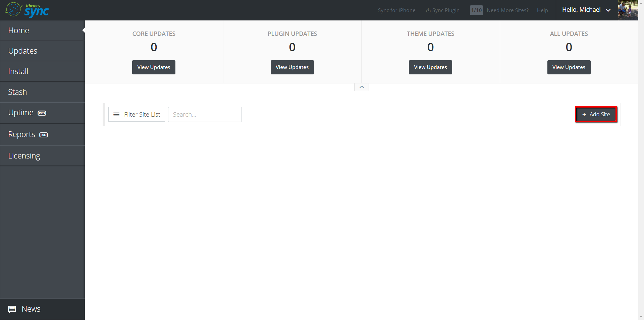Image resolution: width=644 pixels, height=320 pixels.
Task: Open the News panel at sidebar bottom
Action: pos(42,309)
